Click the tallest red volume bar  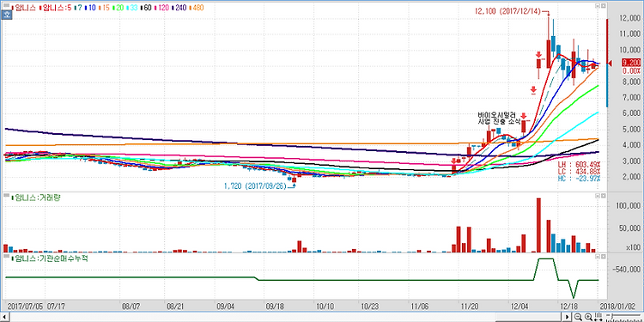click(x=538, y=225)
